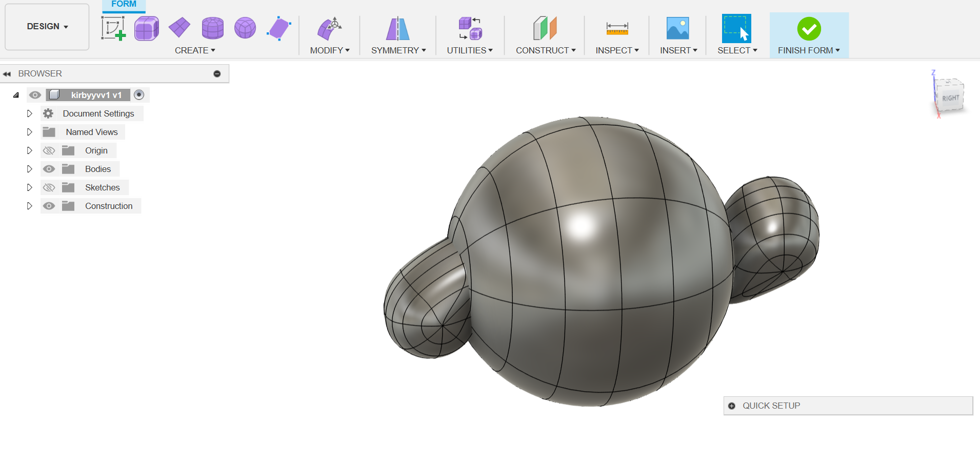
Task: Select the Document Settings label
Action: pyautogui.click(x=98, y=113)
